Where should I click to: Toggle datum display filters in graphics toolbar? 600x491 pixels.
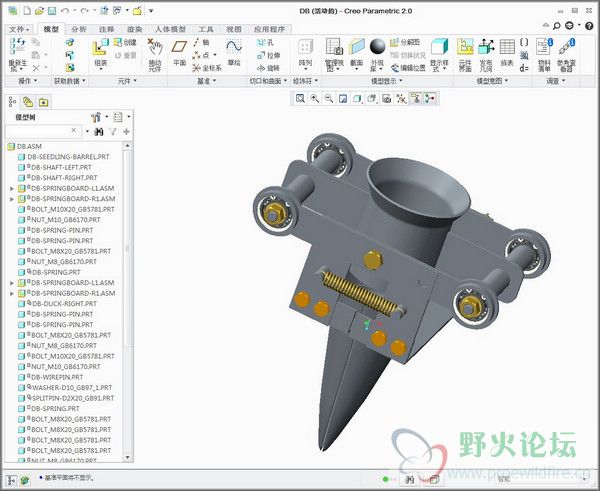point(401,99)
